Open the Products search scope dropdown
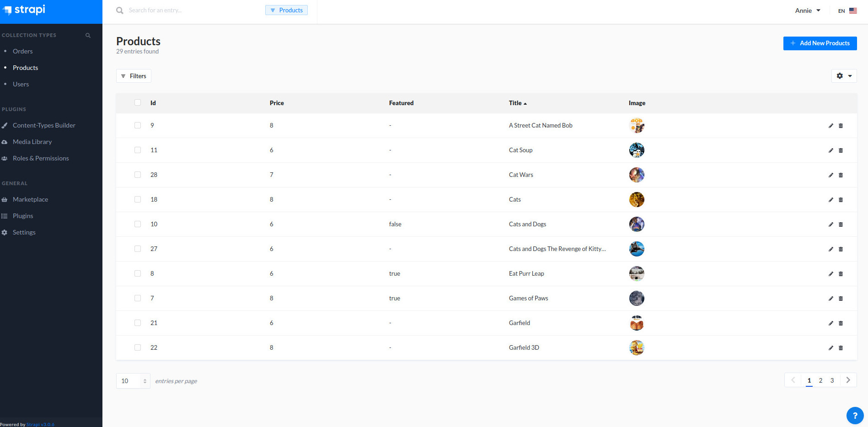 (286, 10)
